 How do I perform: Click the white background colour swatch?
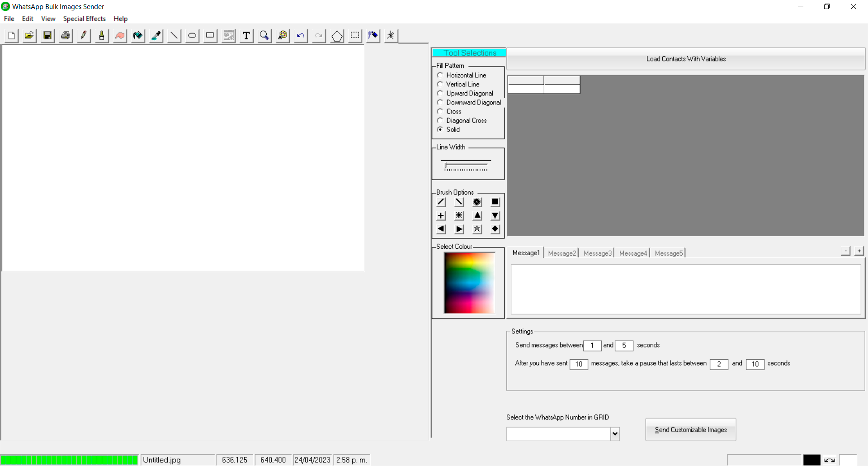(x=848, y=460)
